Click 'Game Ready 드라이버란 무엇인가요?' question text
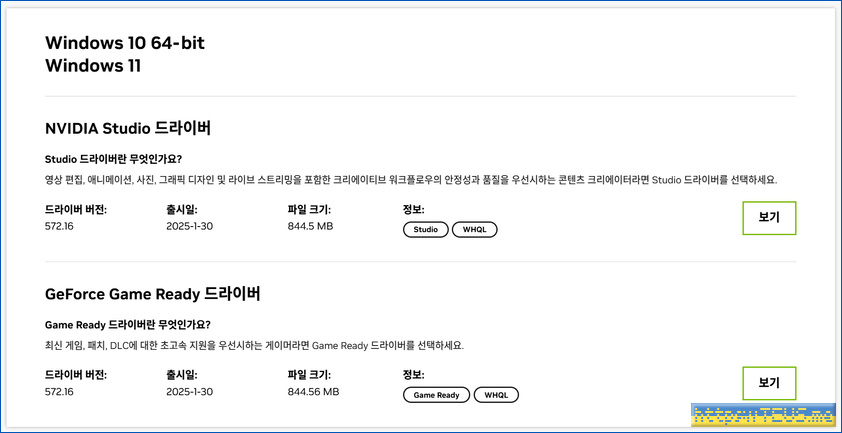Viewport: 842px width, 433px height. (128, 325)
